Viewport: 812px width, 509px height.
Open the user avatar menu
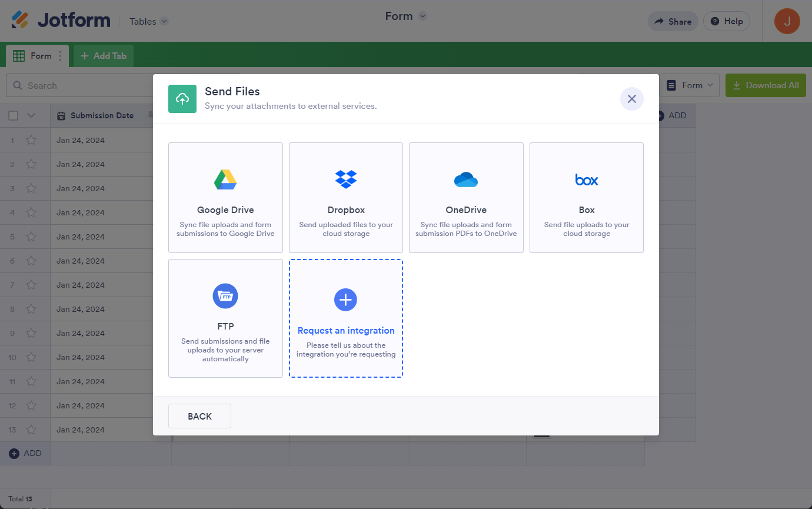coord(787,21)
